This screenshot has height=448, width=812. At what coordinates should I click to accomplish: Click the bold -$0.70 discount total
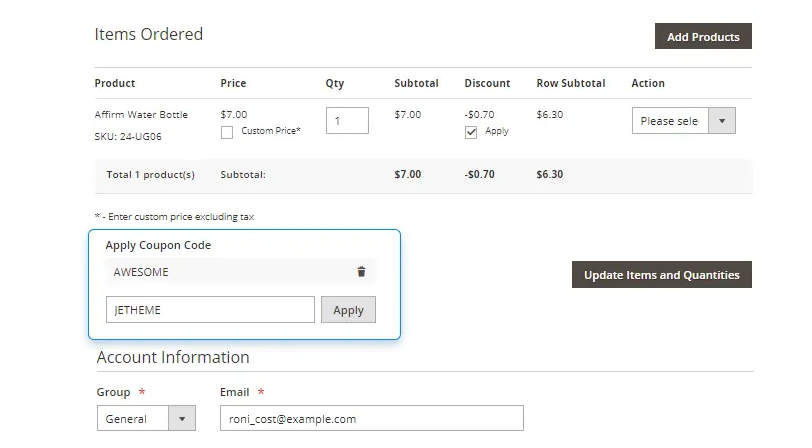480,175
